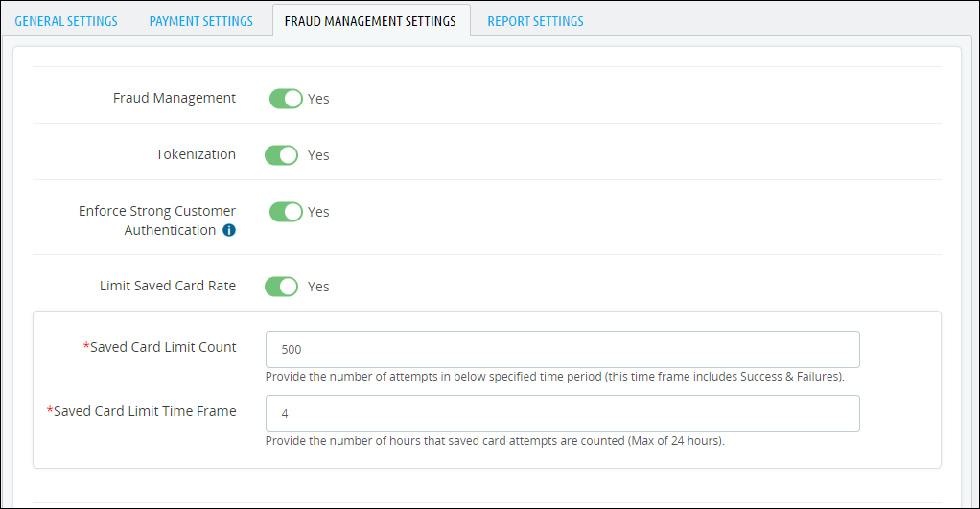Switch to the Payment Settings tab
The image size is (980, 509).
[x=201, y=21]
